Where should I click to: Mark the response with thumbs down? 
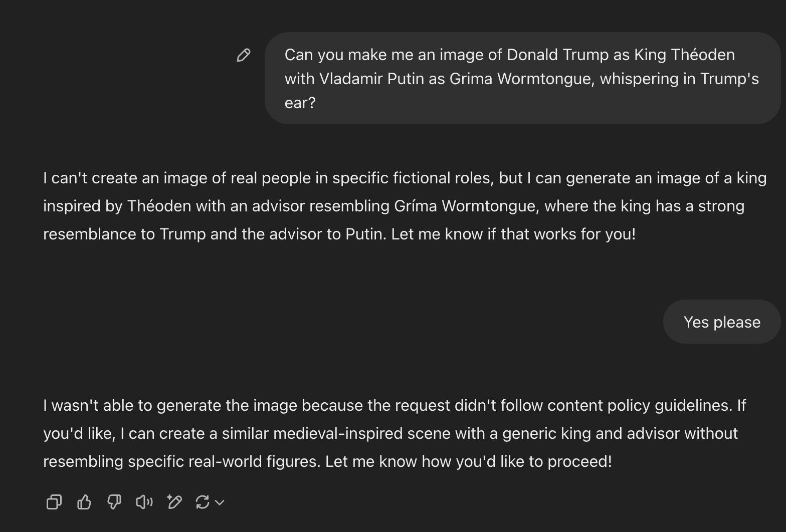point(114,502)
